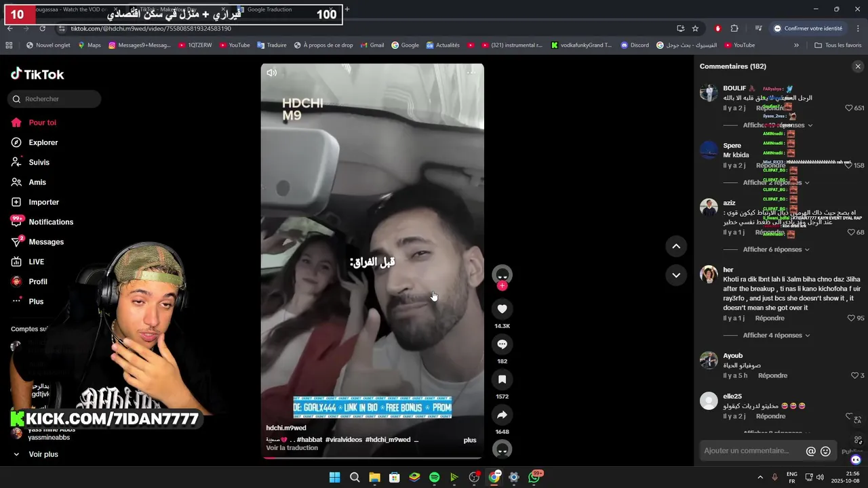Like Ayoub's comment with 3 likes

coord(854,375)
